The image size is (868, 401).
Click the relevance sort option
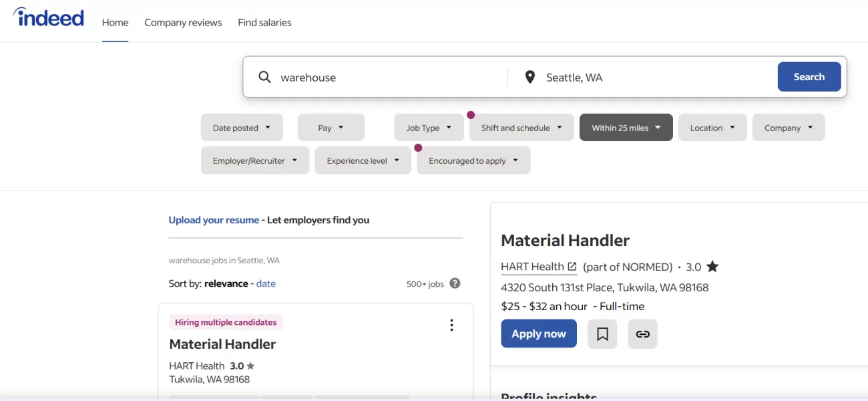[x=226, y=283]
